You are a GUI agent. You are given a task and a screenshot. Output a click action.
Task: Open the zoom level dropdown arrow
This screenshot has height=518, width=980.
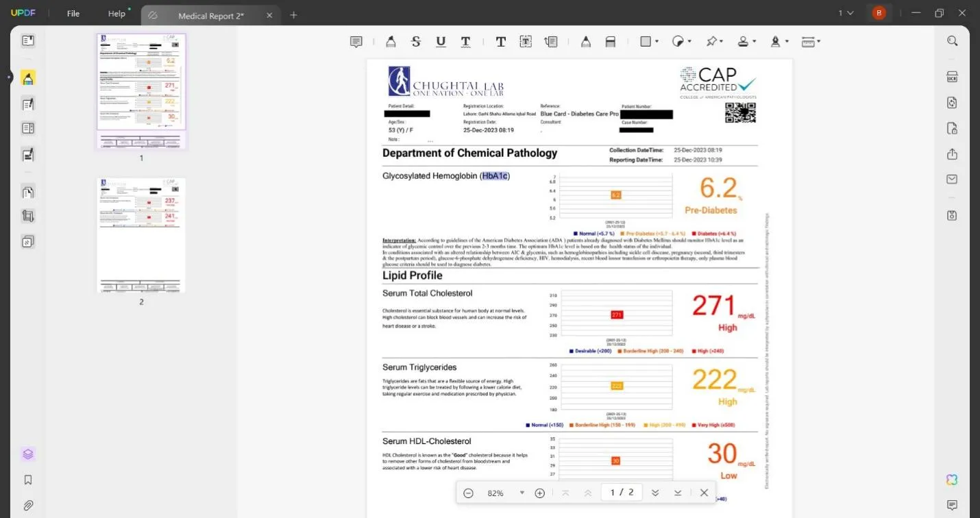coord(522,493)
